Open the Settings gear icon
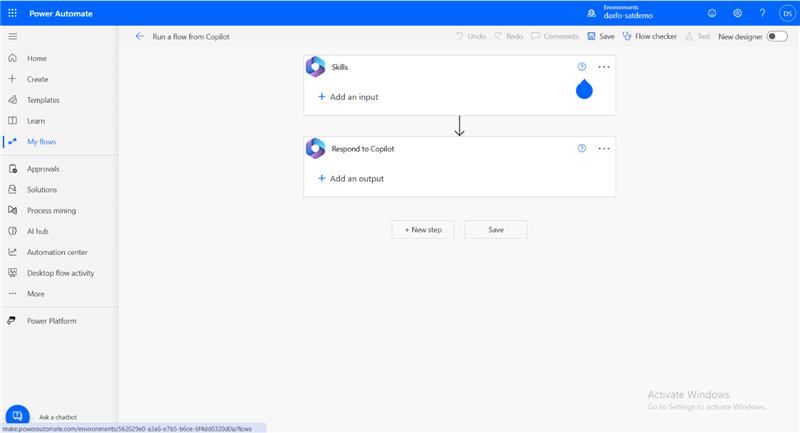The image size is (800, 433). point(737,13)
